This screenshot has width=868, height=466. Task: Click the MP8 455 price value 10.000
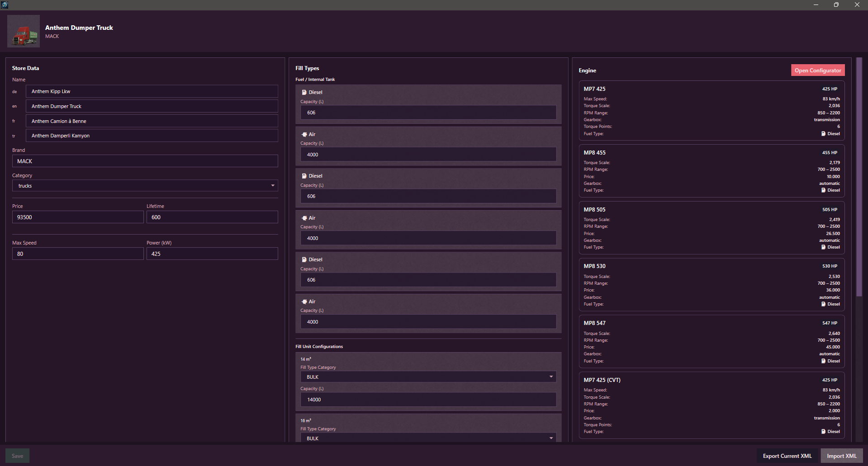[833, 177]
